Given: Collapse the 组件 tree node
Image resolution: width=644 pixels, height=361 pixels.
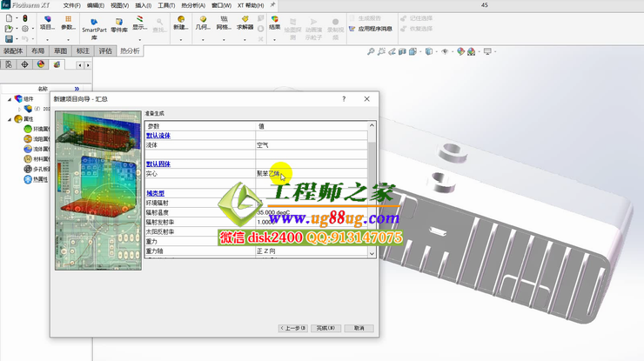Looking at the screenshot, I should pos(10,99).
